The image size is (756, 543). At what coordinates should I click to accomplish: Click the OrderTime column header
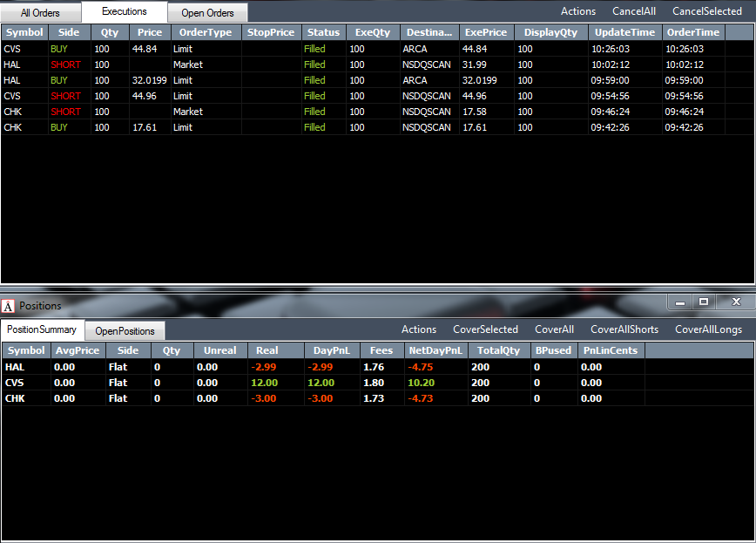pyautogui.click(x=693, y=32)
